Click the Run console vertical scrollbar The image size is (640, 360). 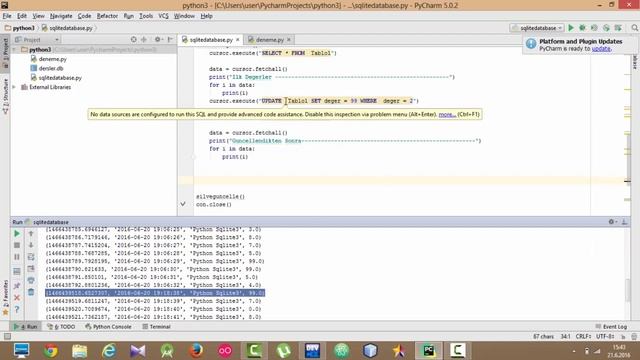[x=628, y=290]
